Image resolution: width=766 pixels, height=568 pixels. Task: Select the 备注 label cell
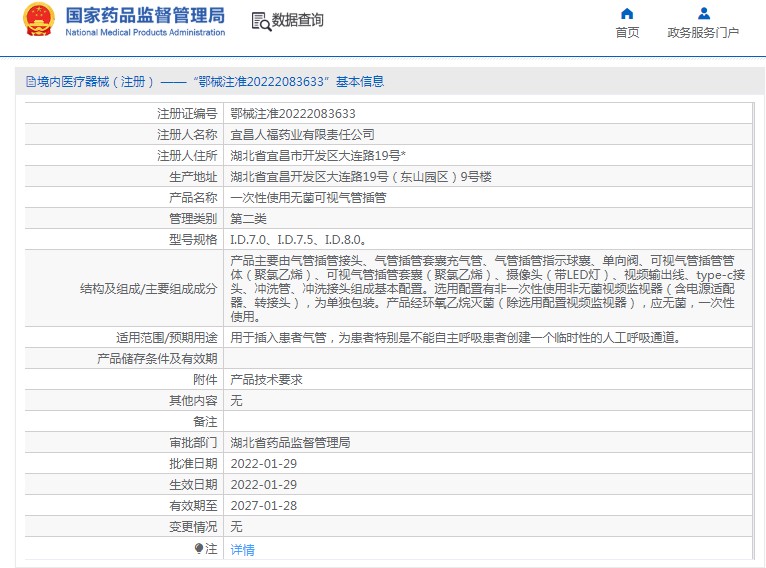[205, 421]
